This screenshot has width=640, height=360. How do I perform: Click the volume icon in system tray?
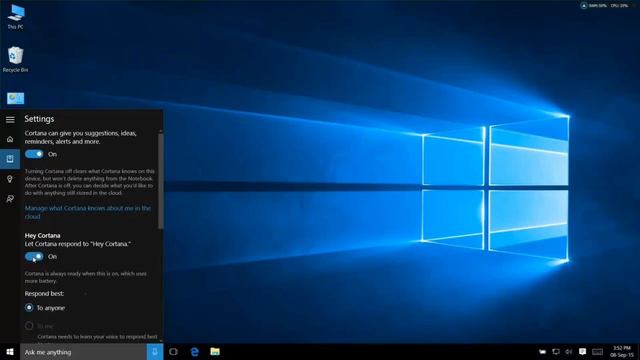pyautogui.click(x=569, y=352)
